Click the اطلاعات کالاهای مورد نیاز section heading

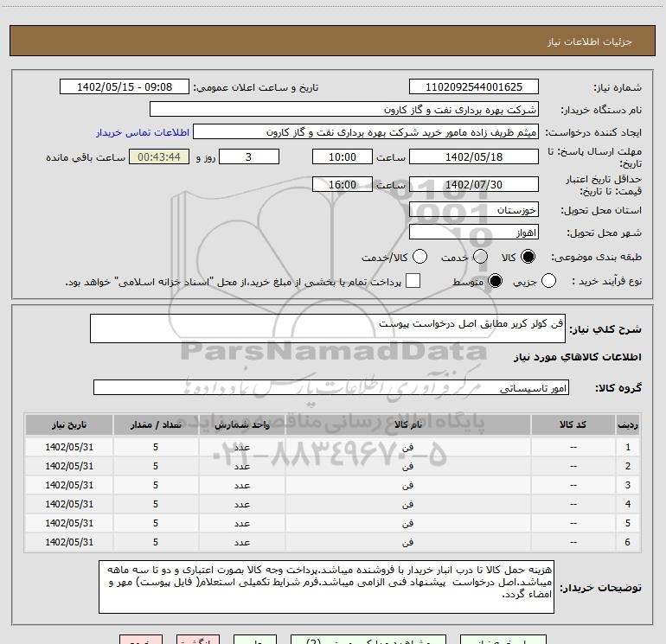point(577,357)
